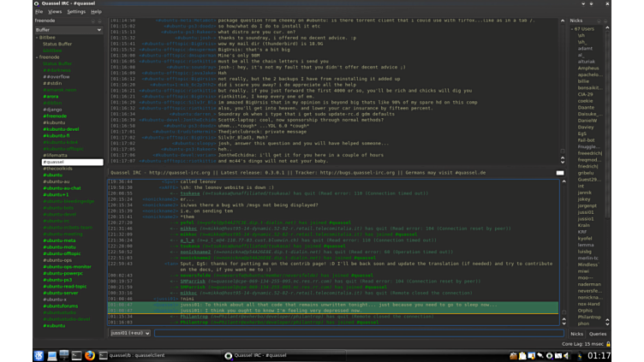Open the Views menu
The width and height of the screenshot is (644, 362).
coord(55,12)
